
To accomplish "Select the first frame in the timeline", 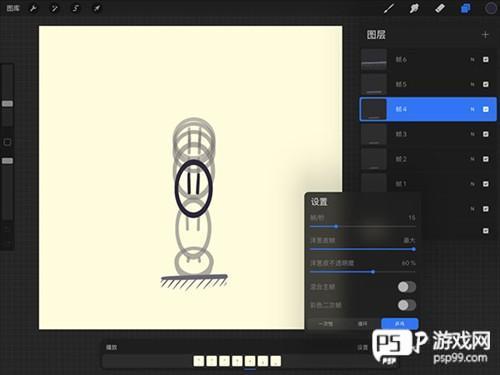I will pos(199,361).
